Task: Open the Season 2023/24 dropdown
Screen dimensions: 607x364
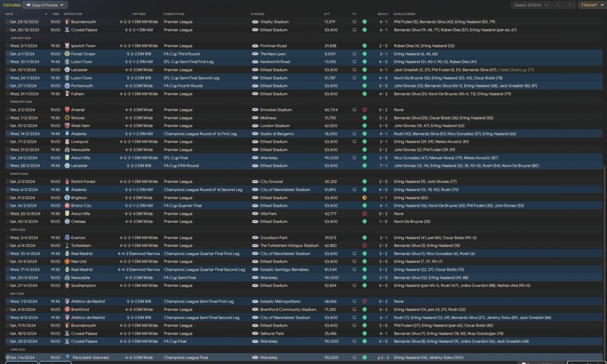Action: (531, 5)
